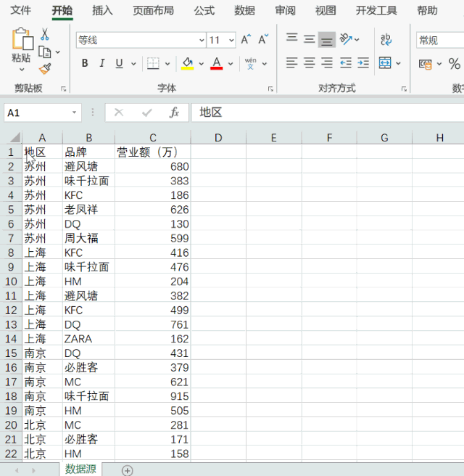Expand underline style options

(x=133, y=64)
